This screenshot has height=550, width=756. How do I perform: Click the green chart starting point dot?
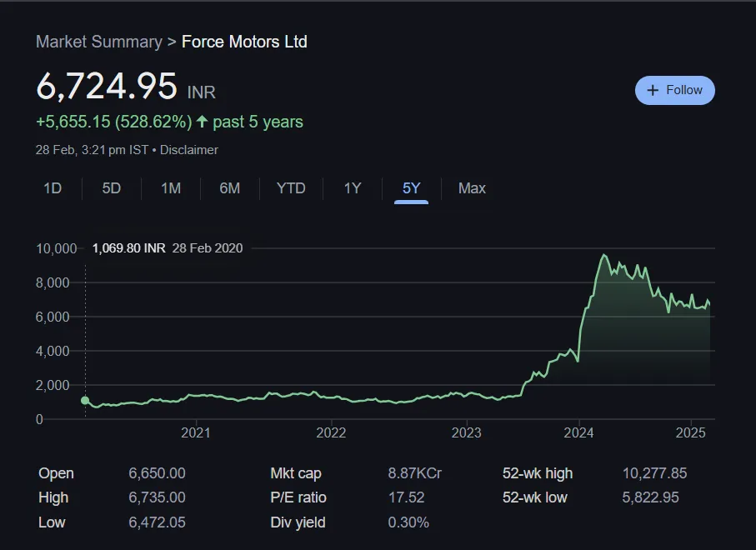tap(85, 400)
